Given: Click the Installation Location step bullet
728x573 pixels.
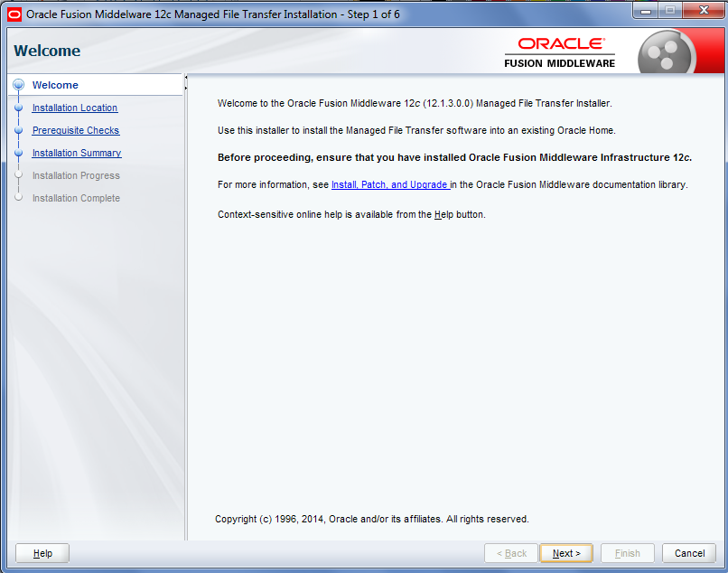Looking at the screenshot, I should [19, 108].
